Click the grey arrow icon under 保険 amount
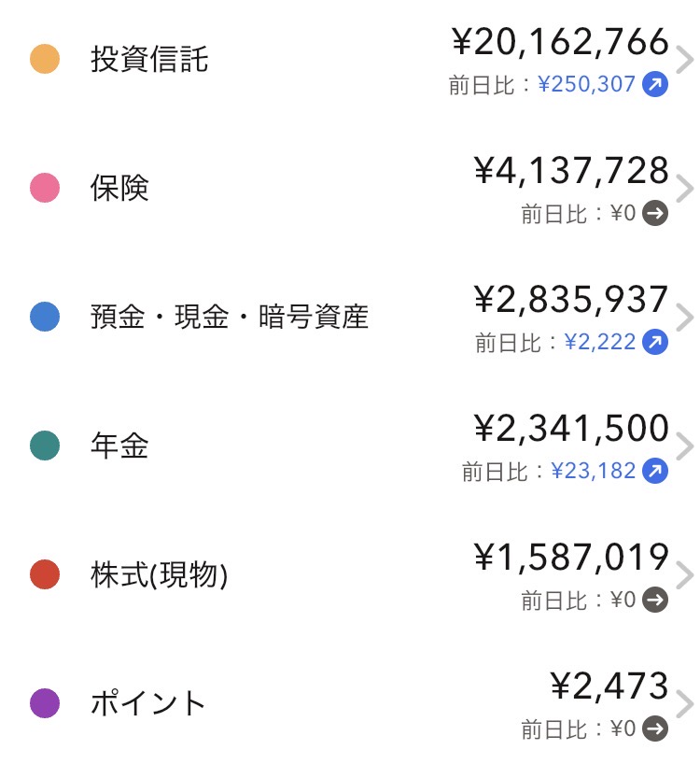The height and width of the screenshot is (778, 700). (656, 214)
